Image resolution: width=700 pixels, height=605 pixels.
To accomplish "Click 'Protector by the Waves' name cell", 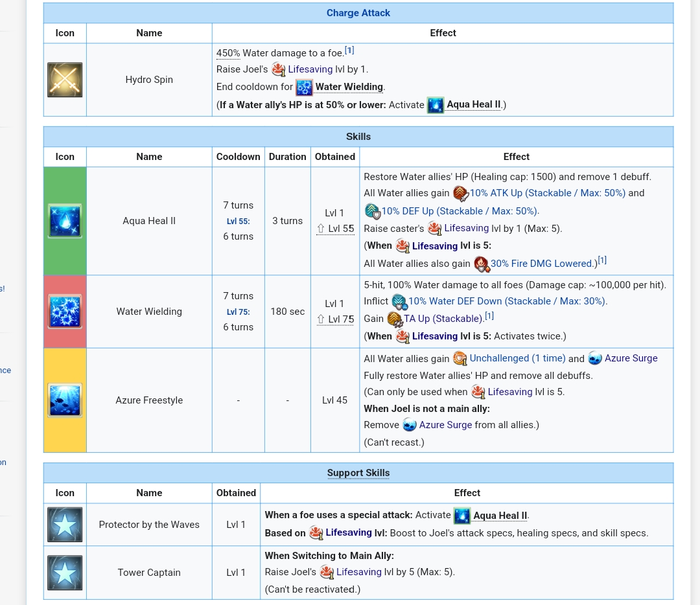I will (149, 525).
